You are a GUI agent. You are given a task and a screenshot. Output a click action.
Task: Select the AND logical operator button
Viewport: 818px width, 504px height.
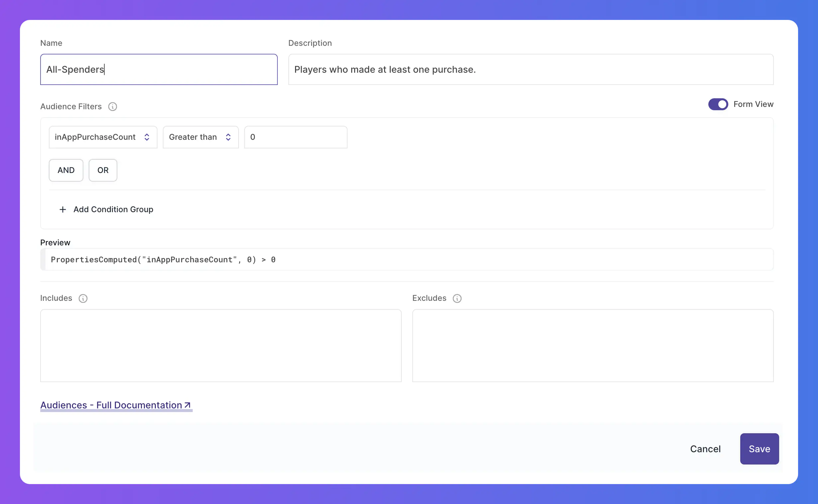tap(66, 170)
